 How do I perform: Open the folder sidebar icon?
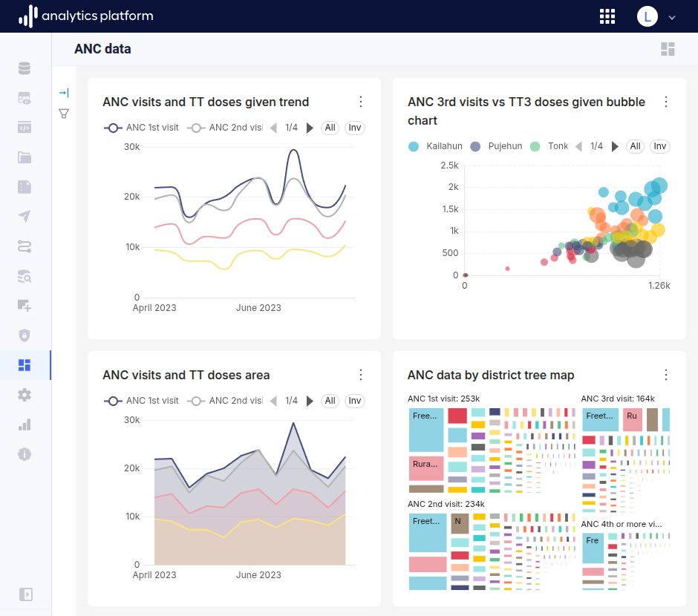point(25,157)
